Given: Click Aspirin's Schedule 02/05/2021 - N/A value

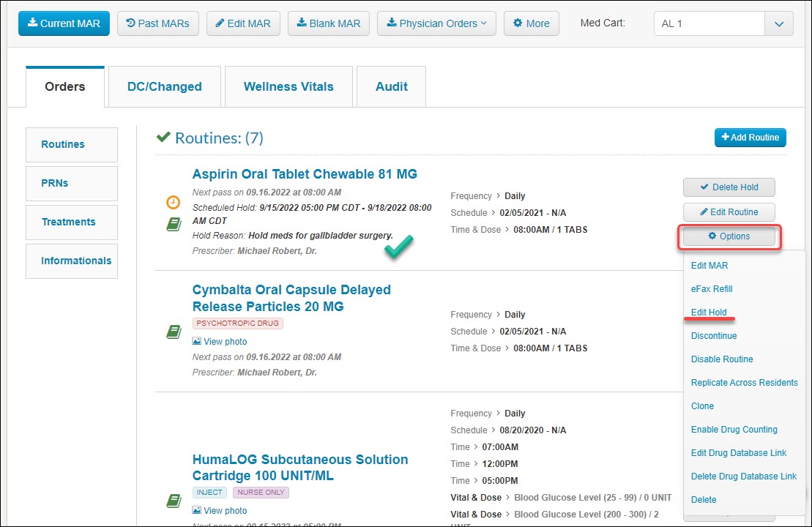Looking at the screenshot, I should [x=533, y=213].
